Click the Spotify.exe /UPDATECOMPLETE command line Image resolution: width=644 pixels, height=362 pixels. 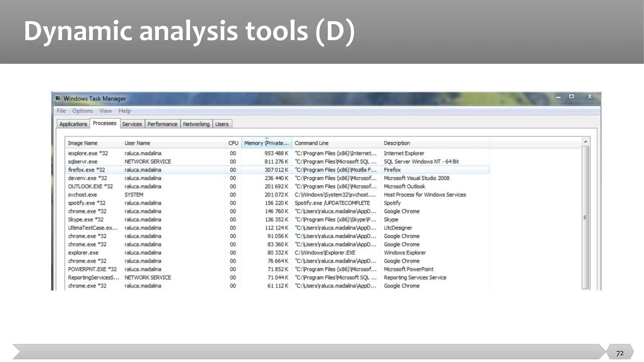pos(332,203)
